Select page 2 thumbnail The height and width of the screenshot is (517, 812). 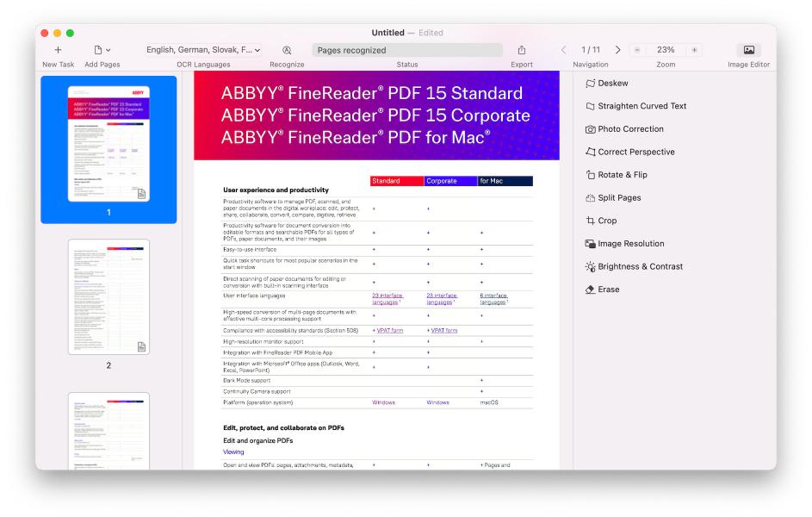tap(108, 296)
